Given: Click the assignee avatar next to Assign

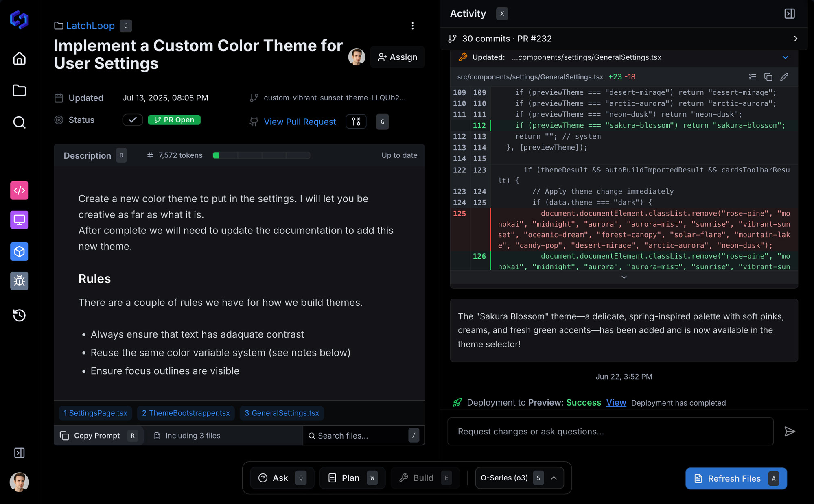Looking at the screenshot, I should pyautogui.click(x=357, y=57).
